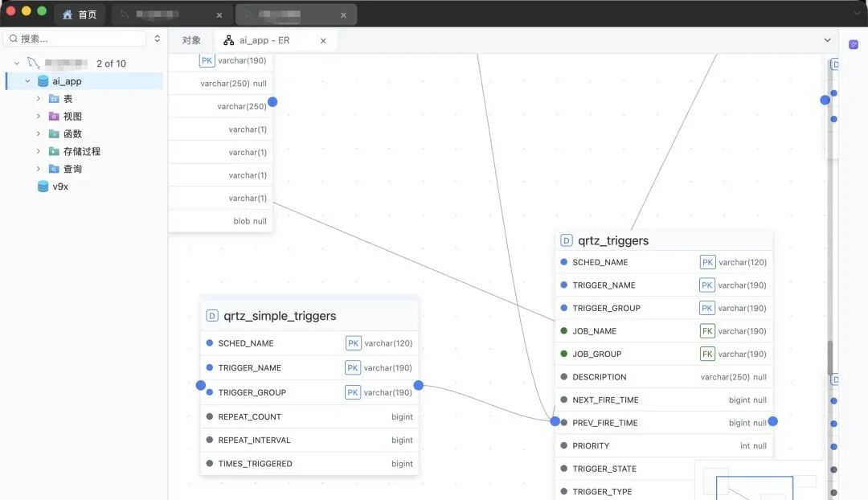The height and width of the screenshot is (500, 868).
Task: Click the sidebar sort up-down arrows
Action: 158,39
